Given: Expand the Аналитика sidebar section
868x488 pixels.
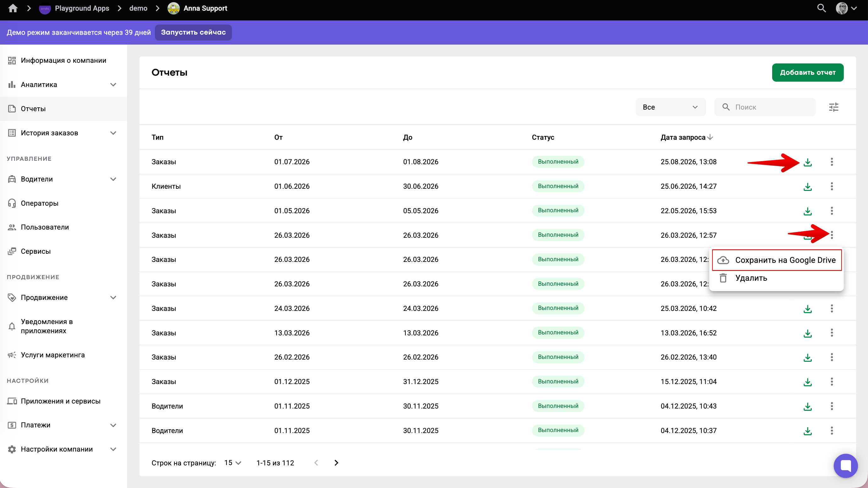Looking at the screenshot, I should pos(113,84).
